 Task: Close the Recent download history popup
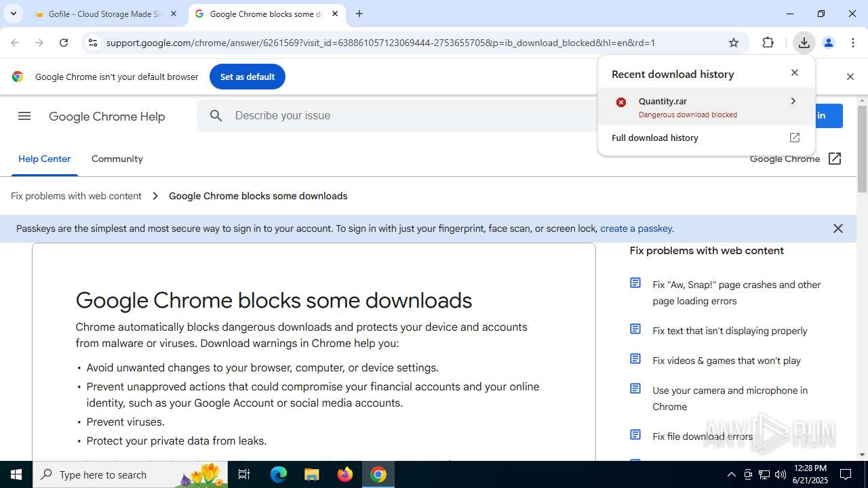pos(795,73)
